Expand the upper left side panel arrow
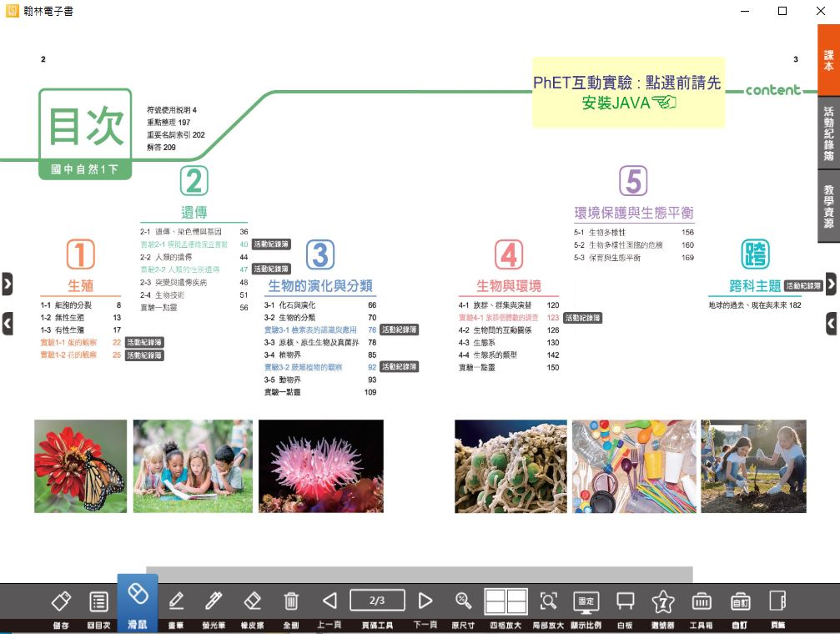This screenshot has width=840, height=634. pos(8,284)
